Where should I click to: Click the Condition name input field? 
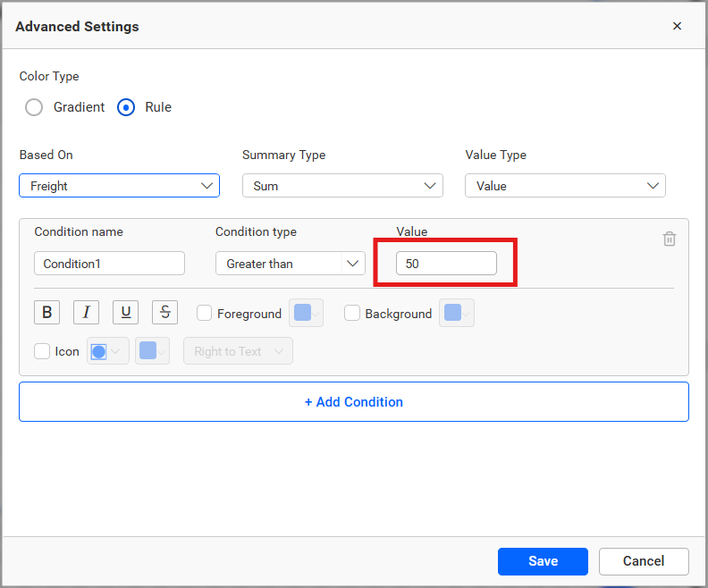(x=109, y=264)
